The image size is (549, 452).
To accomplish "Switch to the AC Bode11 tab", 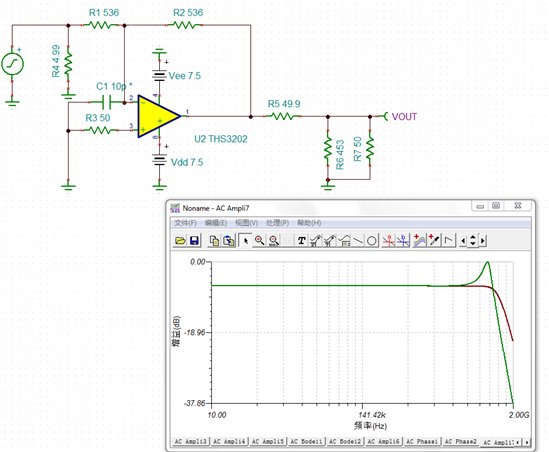I will coord(306,442).
